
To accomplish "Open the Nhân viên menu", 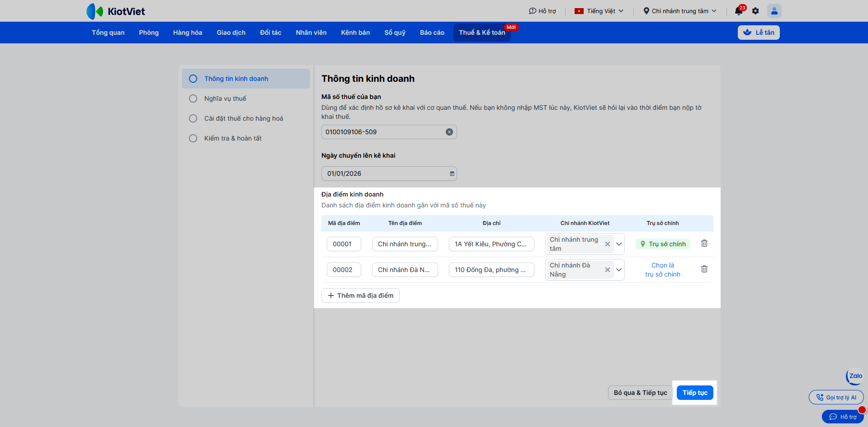I will pos(311,33).
